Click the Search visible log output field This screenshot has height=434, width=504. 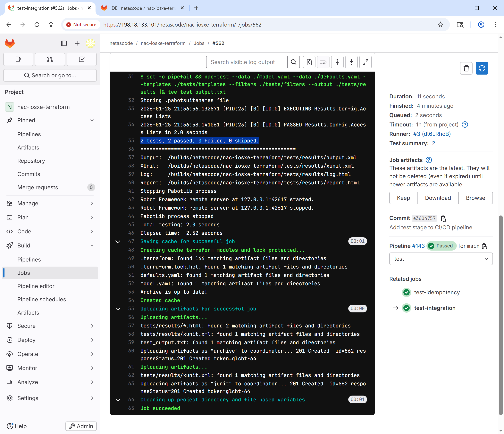(247, 62)
